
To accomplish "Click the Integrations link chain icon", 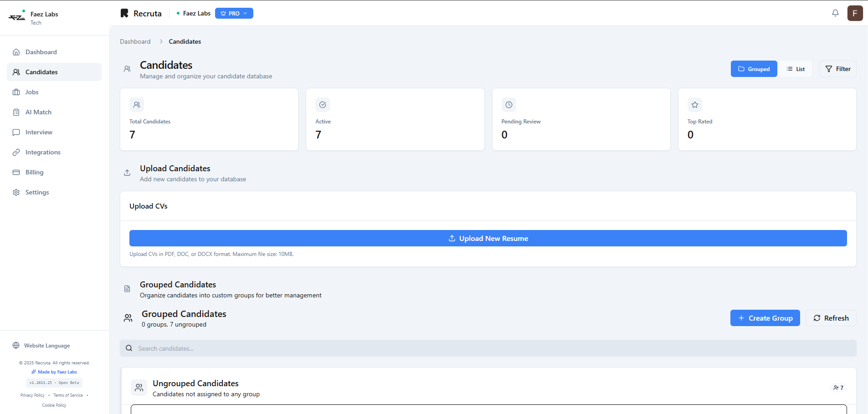I will (x=16, y=152).
